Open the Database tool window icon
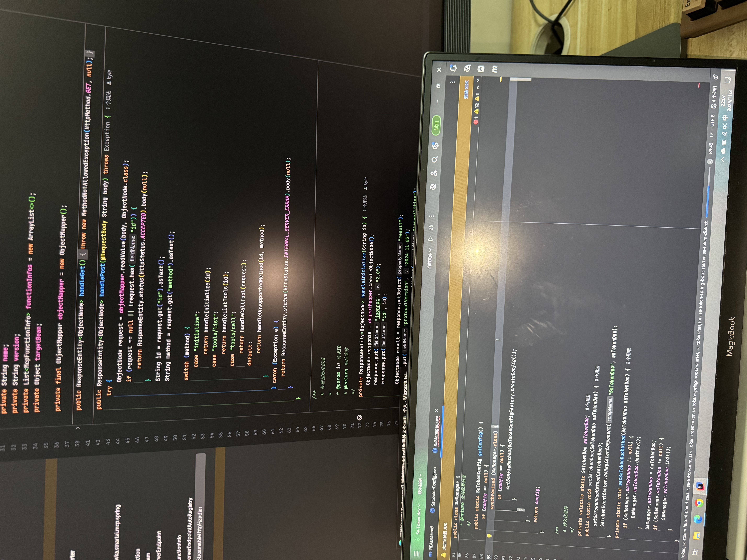The height and width of the screenshot is (560, 747). [481, 69]
